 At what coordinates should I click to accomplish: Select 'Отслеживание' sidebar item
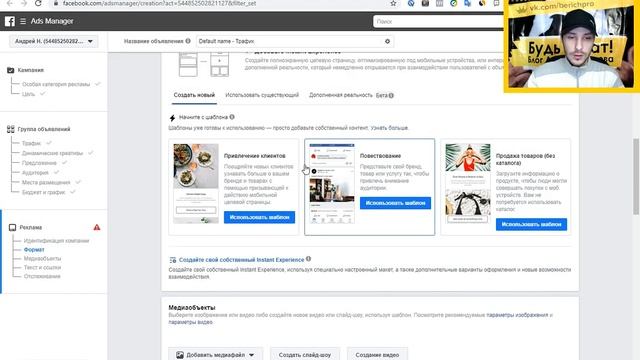tap(42, 276)
